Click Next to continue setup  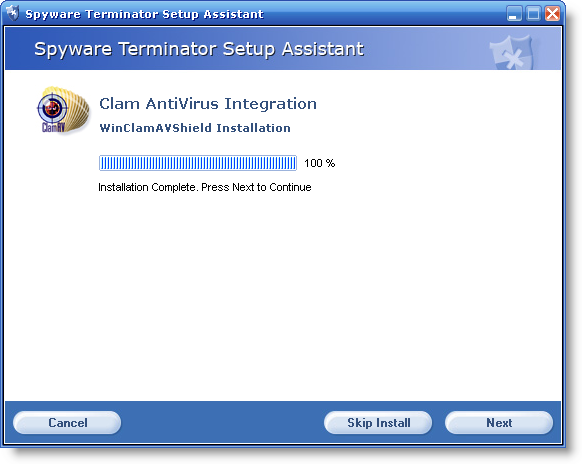click(x=499, y=422)
